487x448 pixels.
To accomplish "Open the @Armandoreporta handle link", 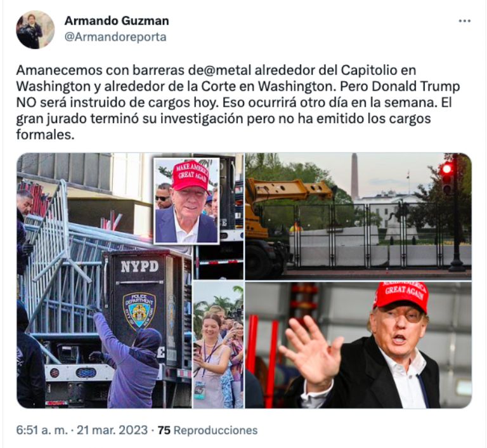I will click(x=115, y=37).
